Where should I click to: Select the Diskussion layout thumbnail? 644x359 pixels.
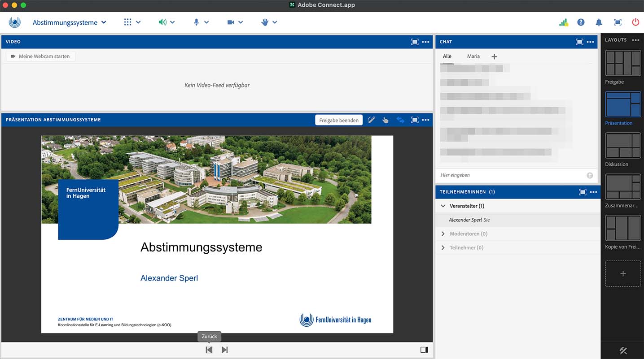(623, 145)
